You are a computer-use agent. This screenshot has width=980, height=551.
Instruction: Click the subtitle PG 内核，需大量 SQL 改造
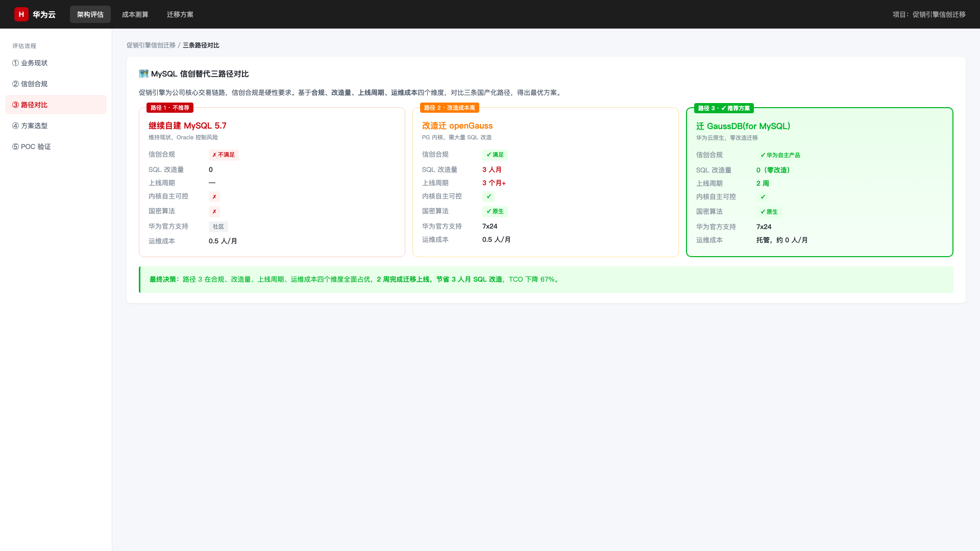[x=457, y=137]
